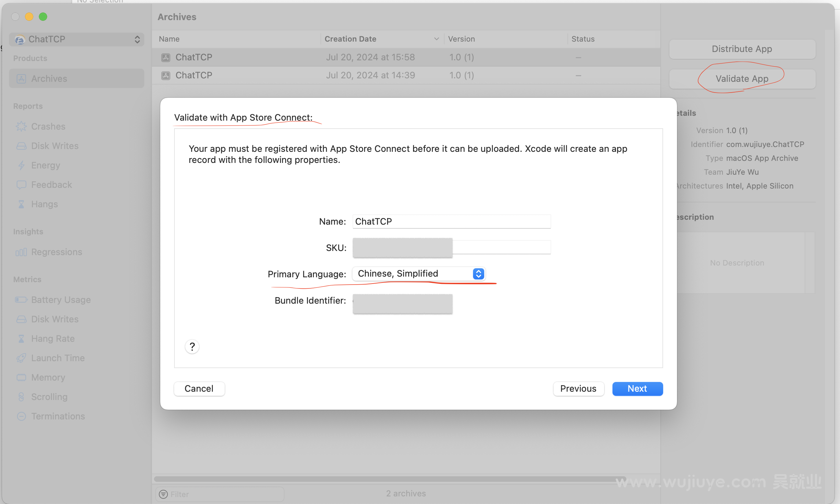Click the Archives icon in the sidebar
This screenshot has width=840, height=504.
(x=22, y=79)
